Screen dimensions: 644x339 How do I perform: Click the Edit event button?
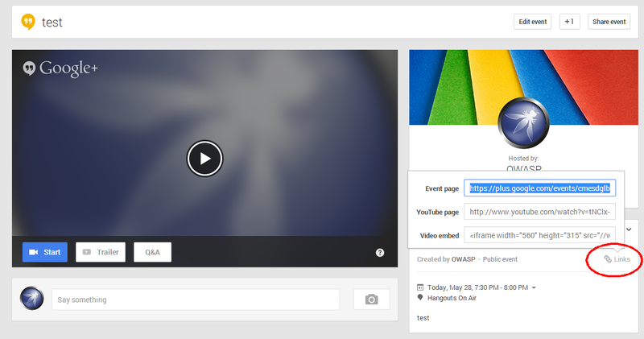tap(532, 22)
